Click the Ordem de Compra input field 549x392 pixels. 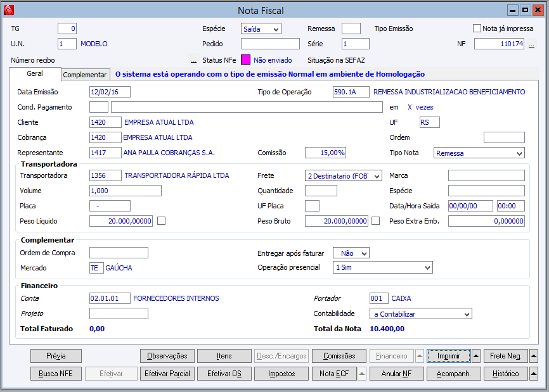tap(119, 253)
